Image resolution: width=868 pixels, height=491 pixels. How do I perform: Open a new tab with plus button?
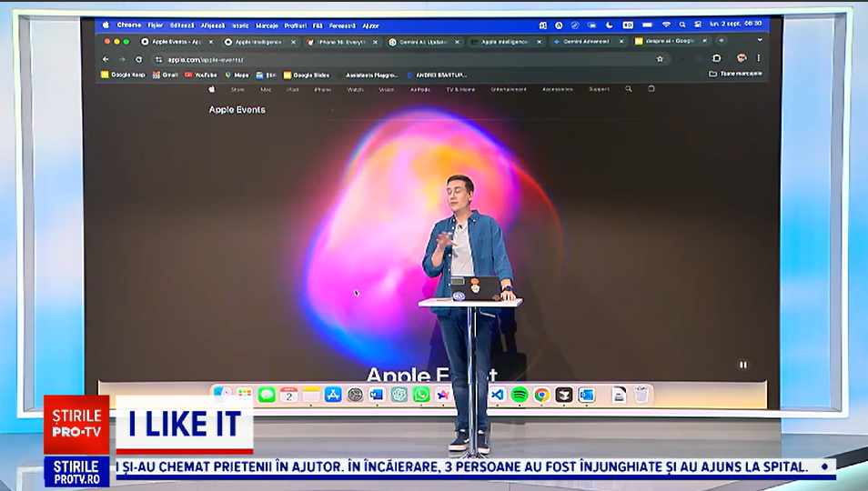[721, 40]
